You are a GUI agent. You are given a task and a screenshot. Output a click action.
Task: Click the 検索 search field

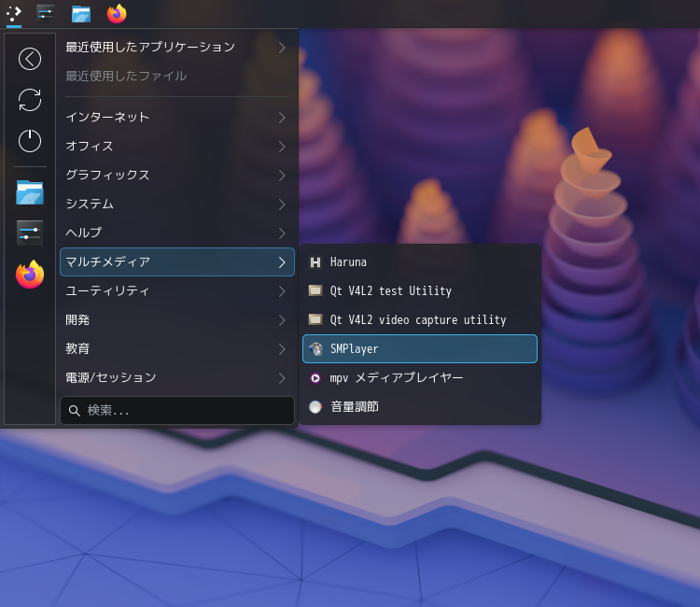177,411
